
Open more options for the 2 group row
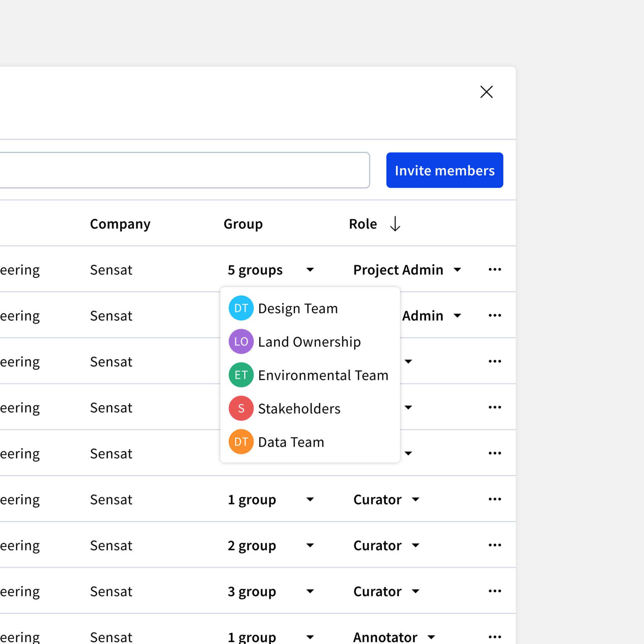coord(495,545)
